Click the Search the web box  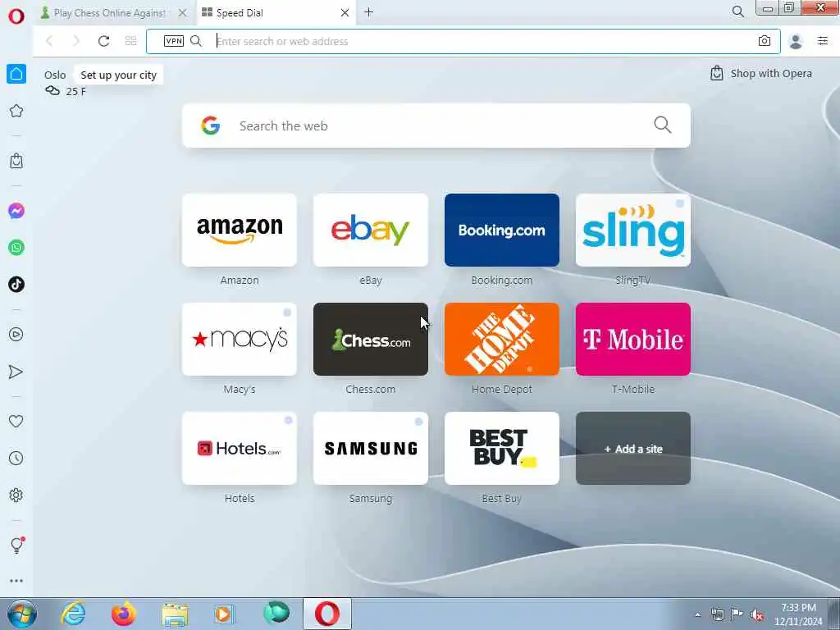(436, 126)
